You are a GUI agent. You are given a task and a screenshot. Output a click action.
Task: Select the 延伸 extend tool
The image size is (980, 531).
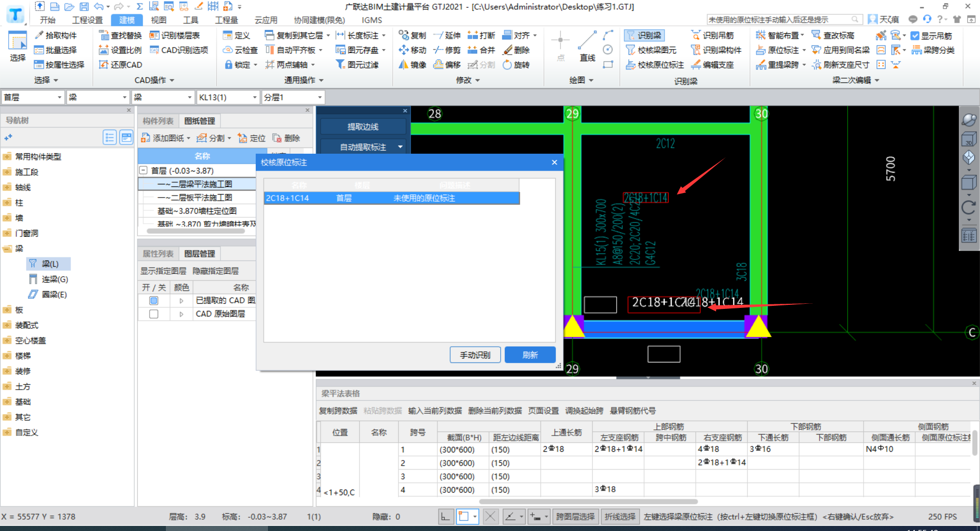447,35
